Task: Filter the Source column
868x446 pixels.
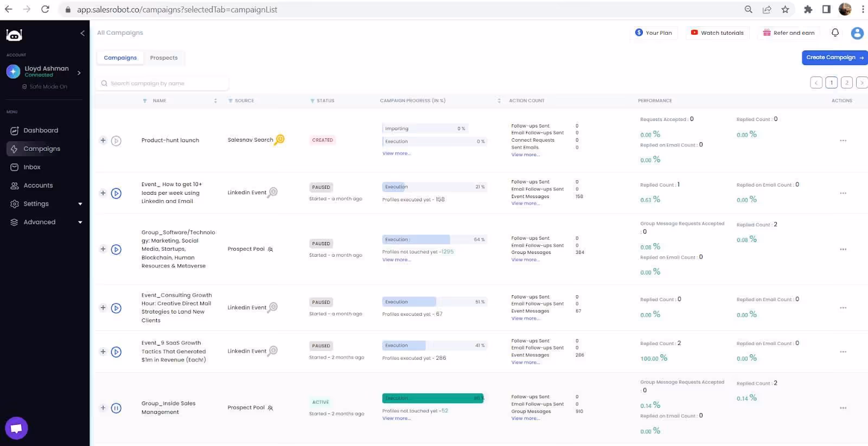Action: pos(231,101)
